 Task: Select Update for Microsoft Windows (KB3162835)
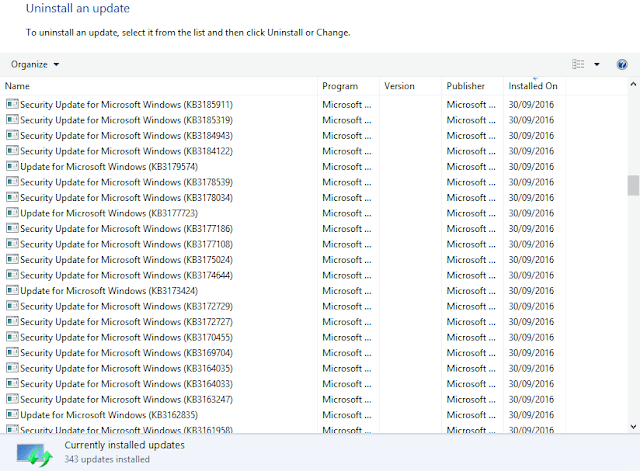click(x=109, y=415)
